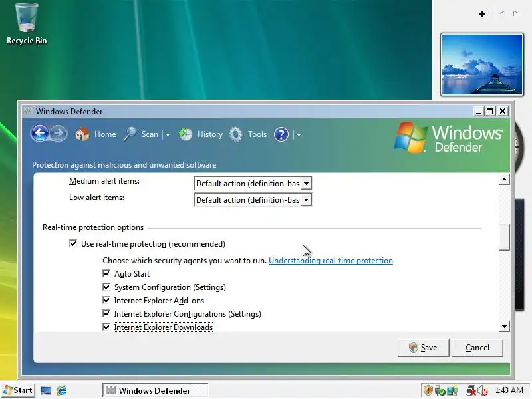The height and width of the screenshot is (399, 532).
Task: Toggle Internet Explorer Configurations (Settings) checkbox
Action: [x=106, y=313]
